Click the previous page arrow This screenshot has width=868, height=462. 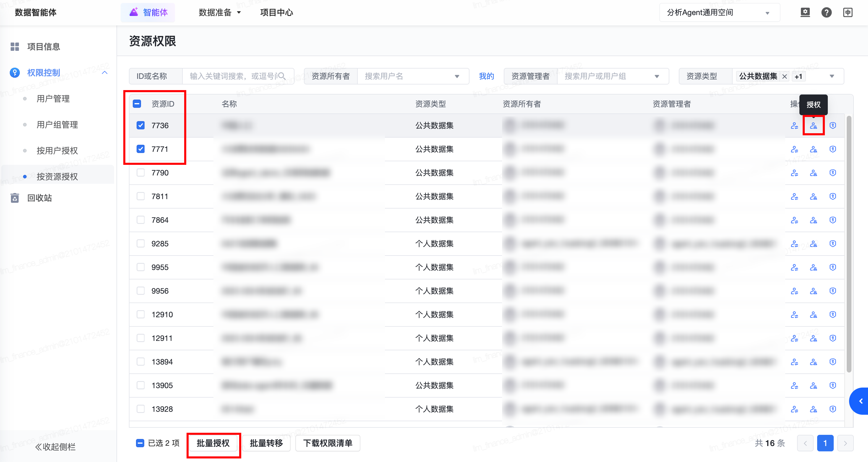point(805,443)
